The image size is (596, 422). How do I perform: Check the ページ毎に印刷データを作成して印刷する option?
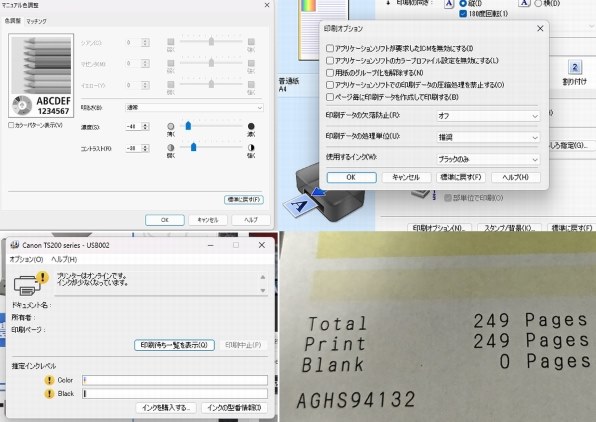[330, 97]
